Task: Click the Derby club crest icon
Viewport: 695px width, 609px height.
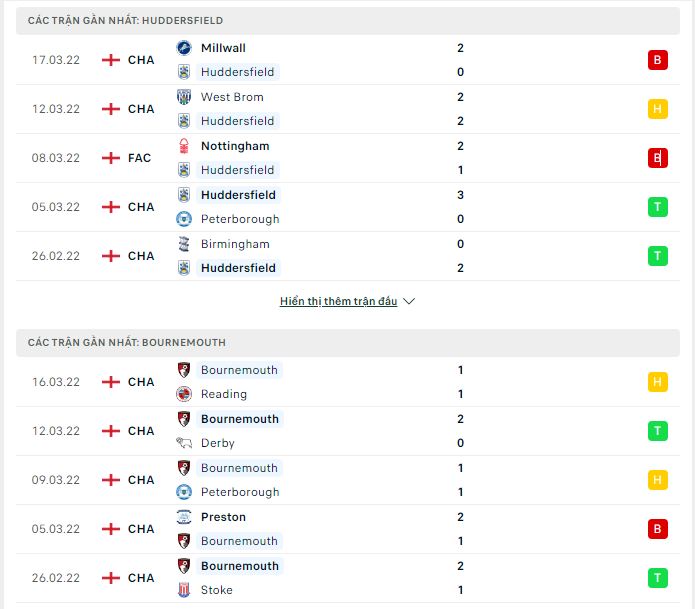Action: 184,443
